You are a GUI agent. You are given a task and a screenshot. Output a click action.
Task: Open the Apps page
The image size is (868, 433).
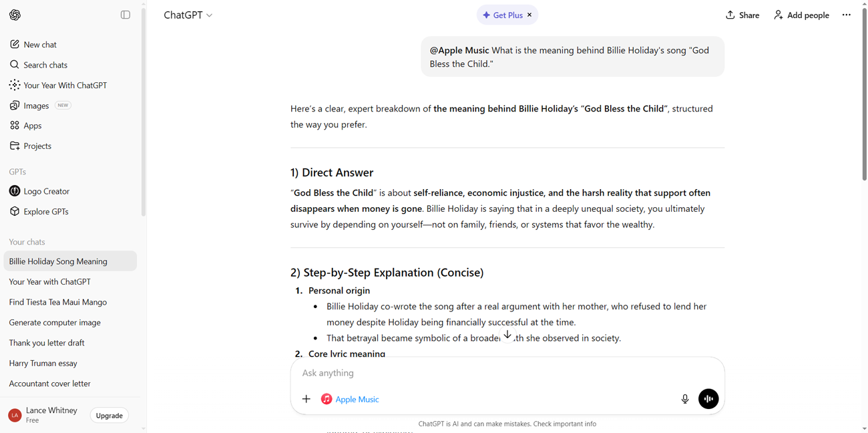pos(32,126)
